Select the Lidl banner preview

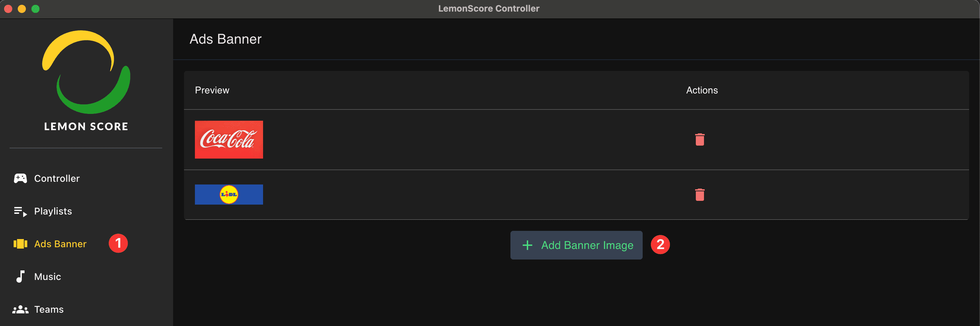pos(229,194)
